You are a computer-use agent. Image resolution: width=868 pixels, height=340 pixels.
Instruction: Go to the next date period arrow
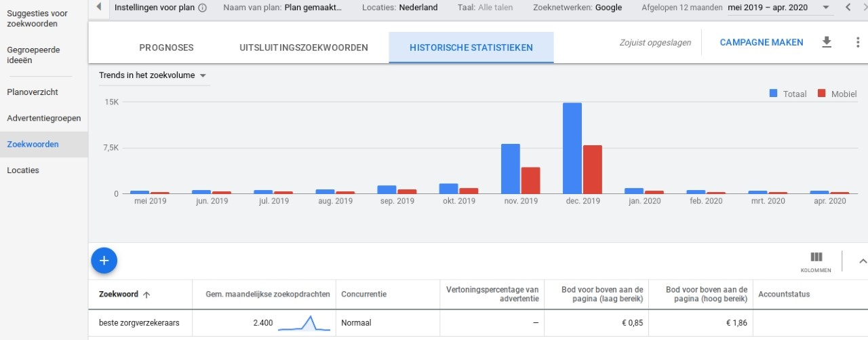coord(865,7)
